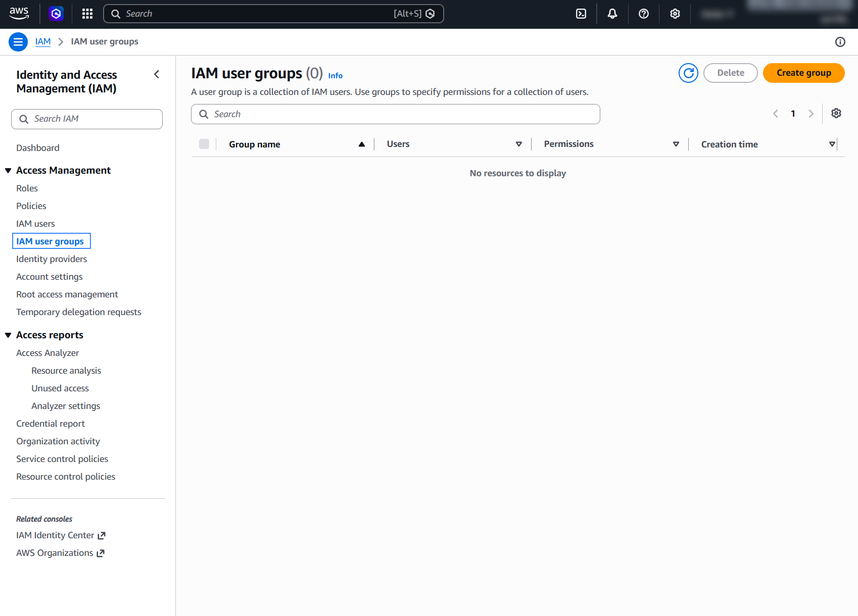
Task: Open IAM Identity Center external link
Action: (61, 535)
